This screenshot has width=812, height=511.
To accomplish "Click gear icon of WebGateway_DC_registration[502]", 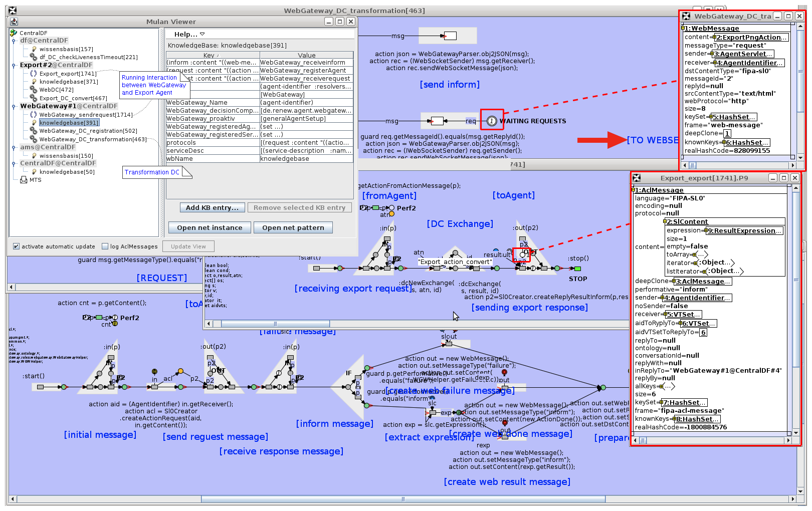I will 34,131.
